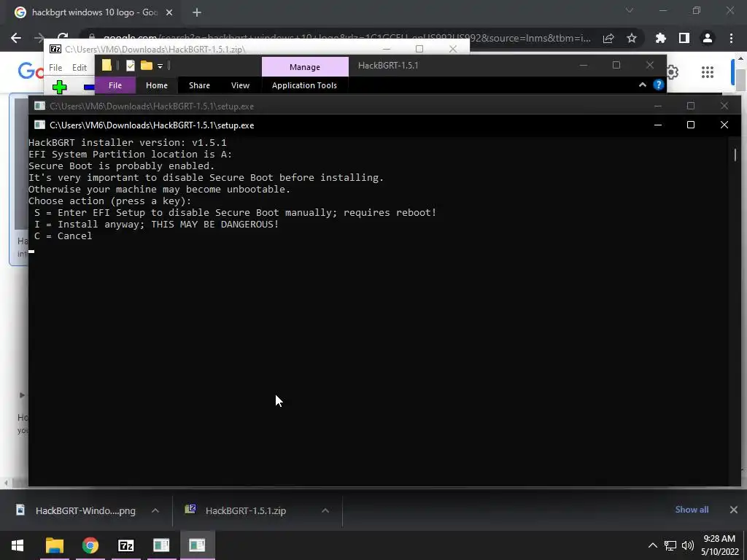Click 'Secure Boot is probably enabled.' line
The width and height of the screenshot is (747, 560).
(122, 166)
